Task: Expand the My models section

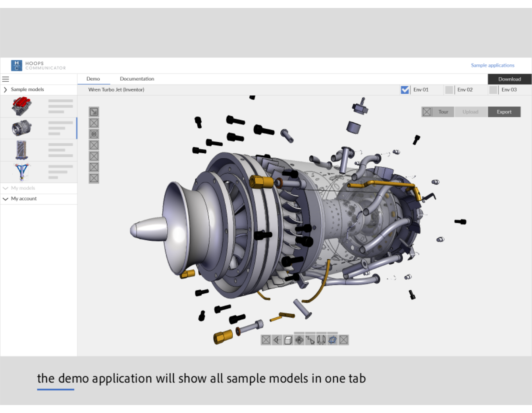Action: 6,188
